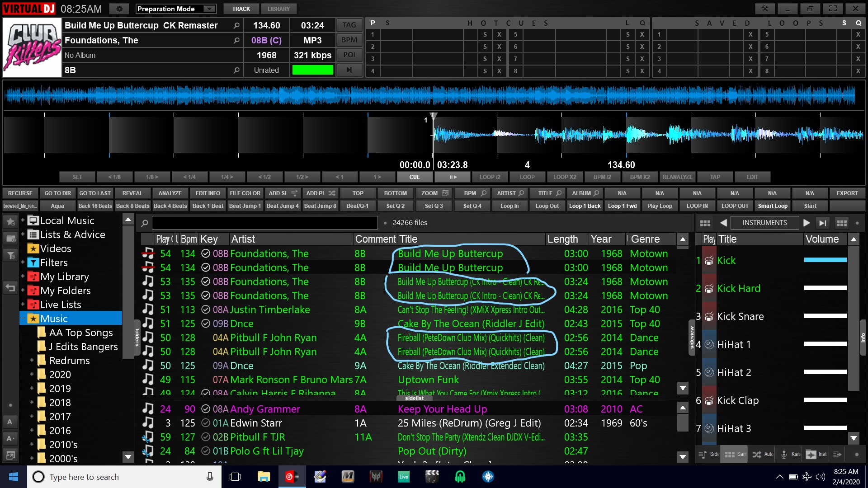The height and width of the screenshot is (488, 868).
Task: Sort the file list by Artist column
Action: coord(291,239)
